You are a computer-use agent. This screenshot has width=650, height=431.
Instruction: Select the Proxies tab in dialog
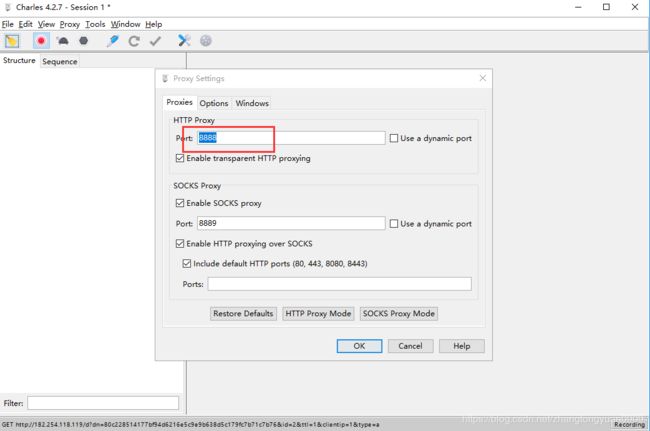tap(179, 102)
